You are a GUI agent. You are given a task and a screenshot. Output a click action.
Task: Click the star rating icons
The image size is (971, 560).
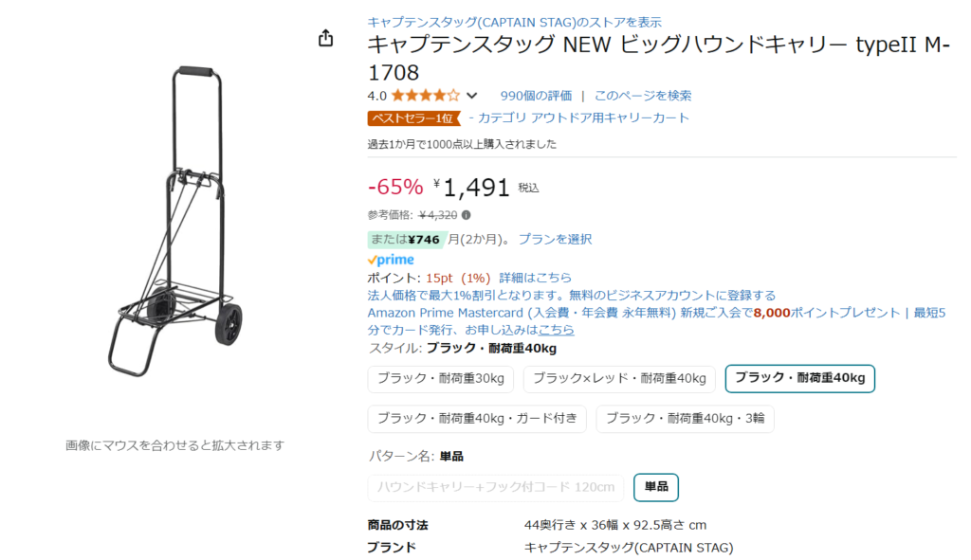425,96
